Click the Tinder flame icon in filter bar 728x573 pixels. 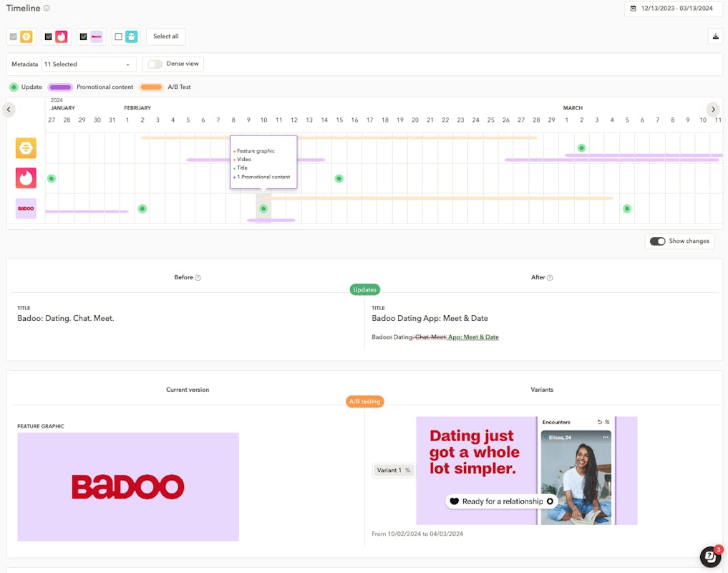62,37
